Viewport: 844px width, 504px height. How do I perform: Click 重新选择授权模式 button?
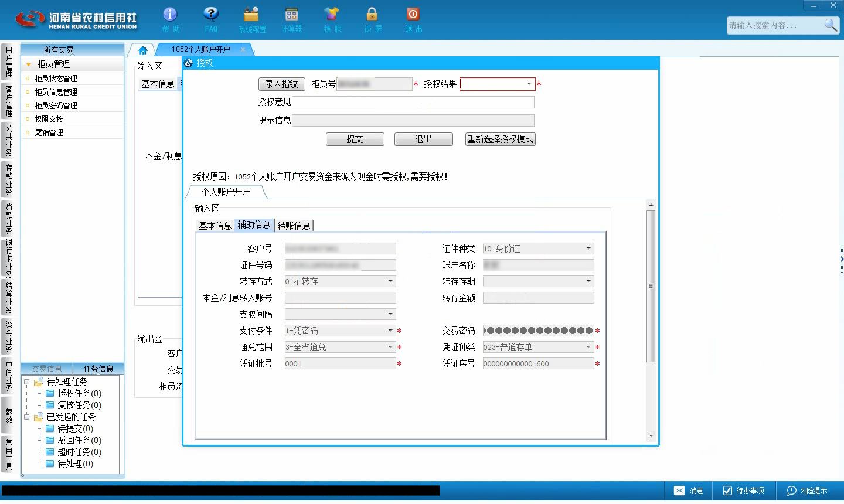coord(500,139)
